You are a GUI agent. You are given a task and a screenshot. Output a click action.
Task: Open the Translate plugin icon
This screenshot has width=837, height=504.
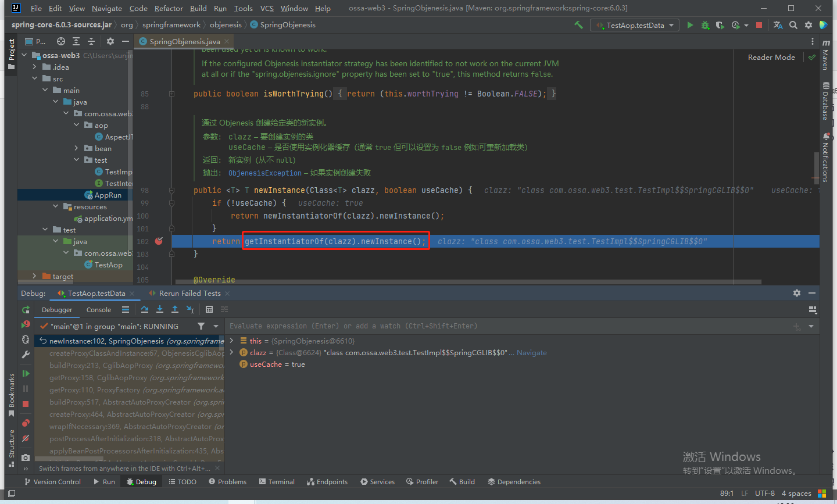(778, 25)
